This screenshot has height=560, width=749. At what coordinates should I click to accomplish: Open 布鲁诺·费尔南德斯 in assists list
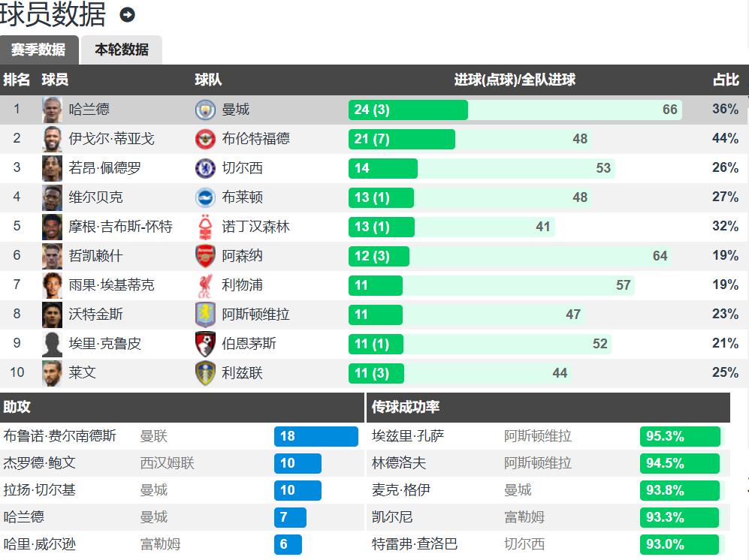coord(60,436)
